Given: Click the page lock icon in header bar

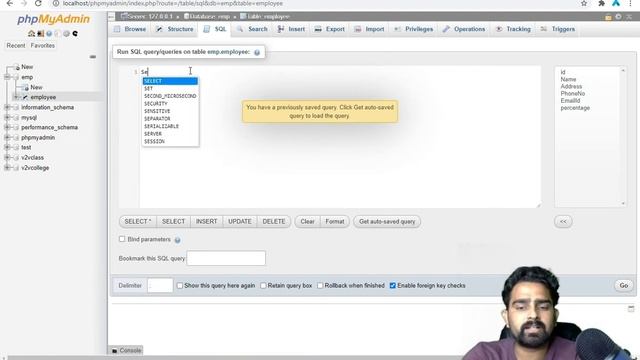Looking at the screenshot, I should [608, 17].
